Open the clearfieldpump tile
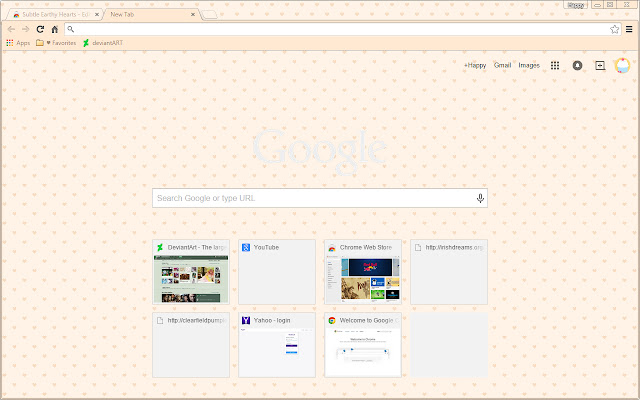This screenshot has height=400, width=640. click(191, 345)
